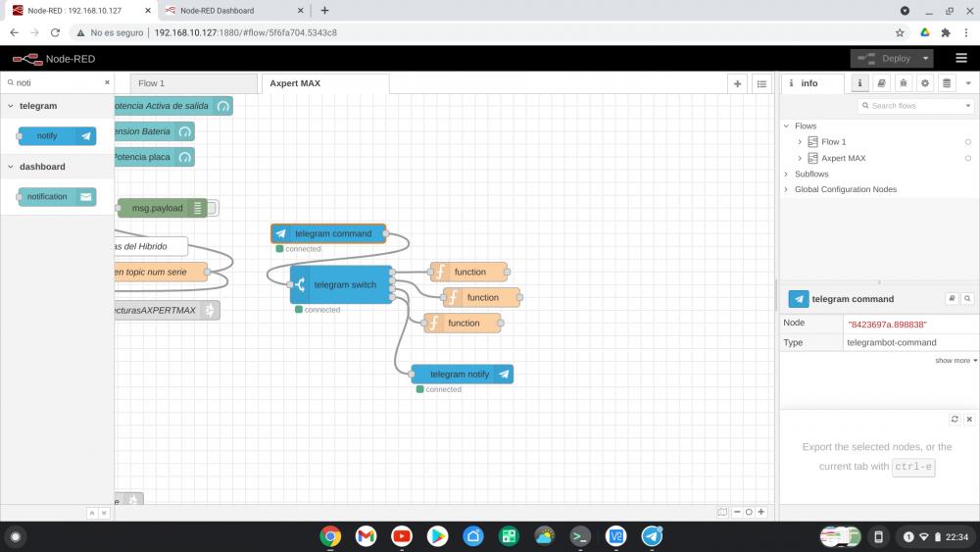
Task: Select the msg.payload debug node
Action: pos(163,208)
